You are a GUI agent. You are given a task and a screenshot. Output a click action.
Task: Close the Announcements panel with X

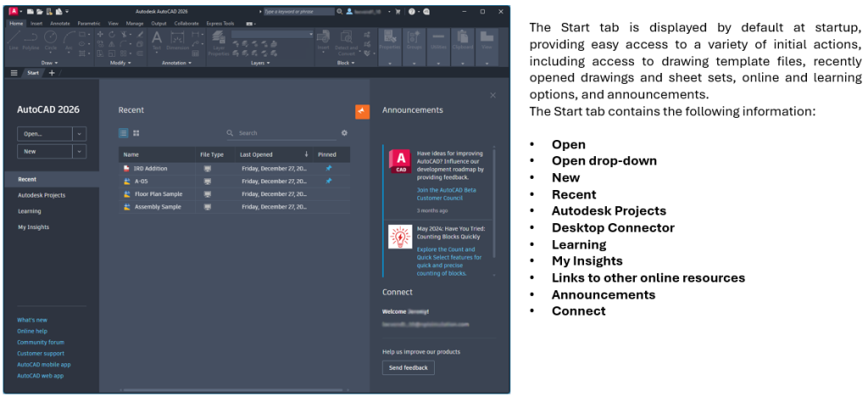coord(492,95)
